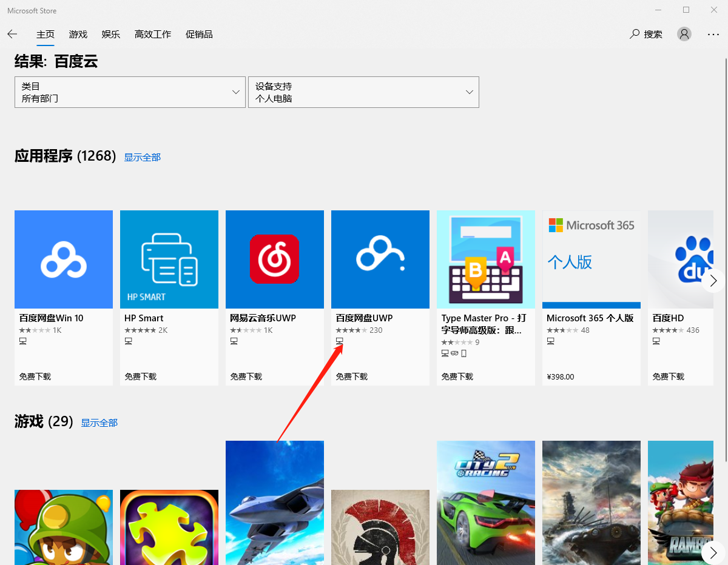Click 显示全部 link beside 游戏
The image size is (728, 565).
pos(99,423)
